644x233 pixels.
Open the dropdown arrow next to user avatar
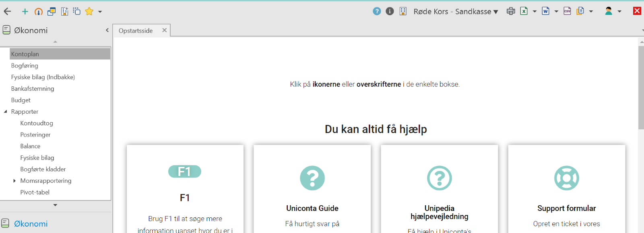(x=619, y=11)
